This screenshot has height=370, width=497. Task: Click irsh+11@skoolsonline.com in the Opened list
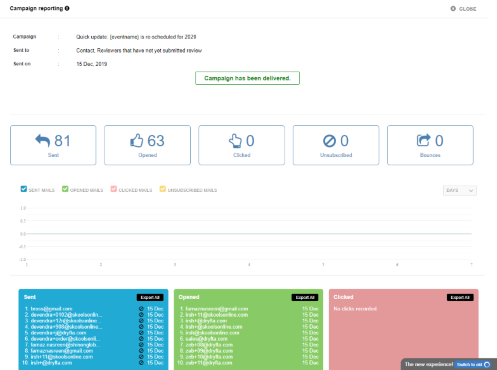(x=217, y=315)
